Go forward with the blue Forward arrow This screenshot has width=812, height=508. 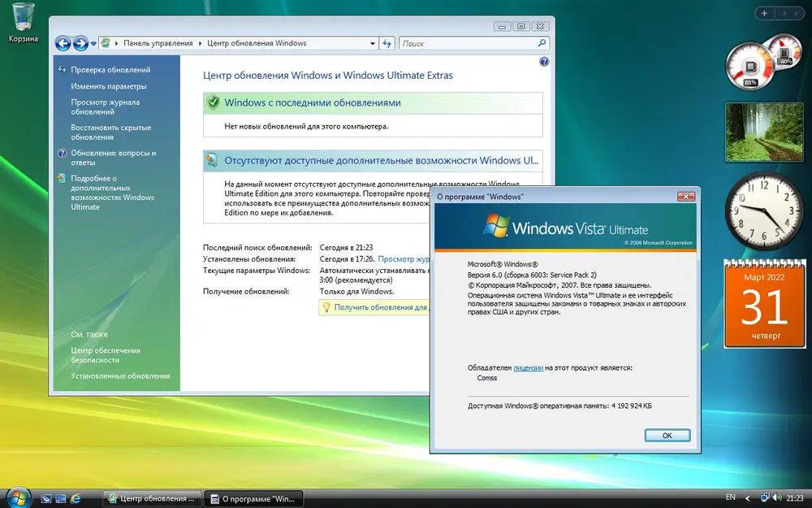(80, 44)
